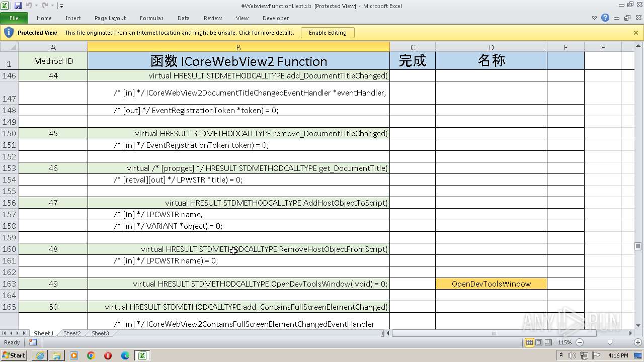Click the macro recording icon in status bar
This screenshot has width=644, height=362.
point(33,342)
